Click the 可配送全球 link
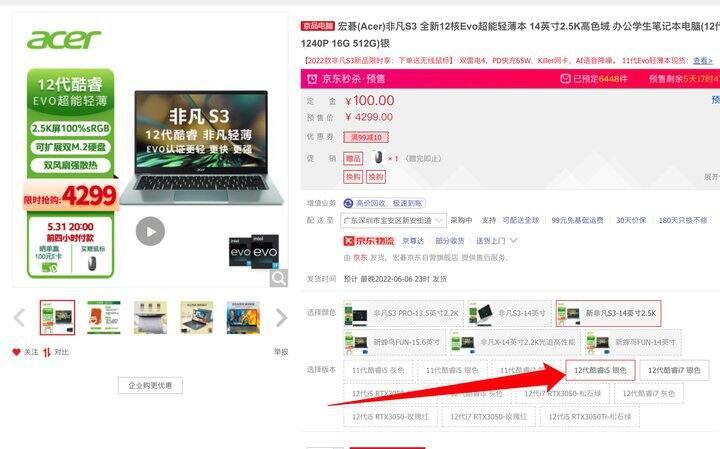720x449 pixels. (x=520, y=220)
